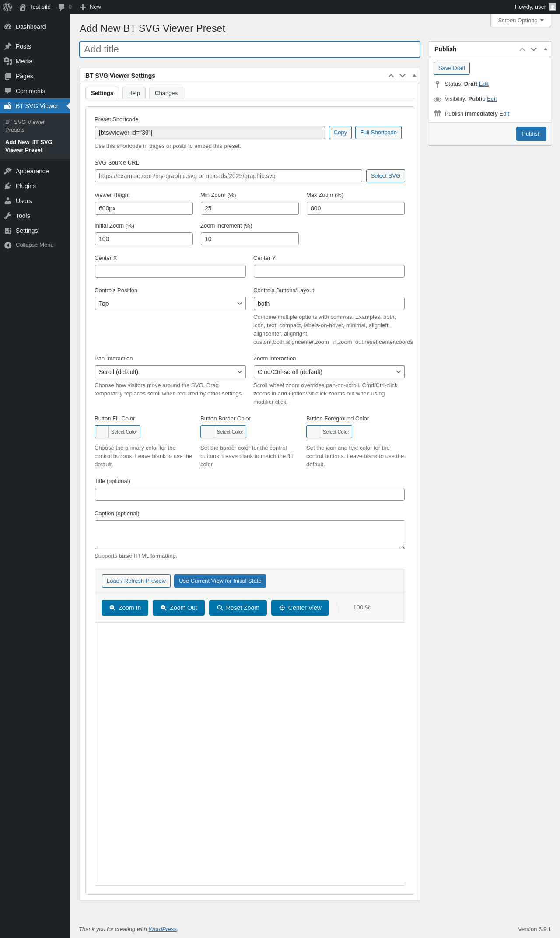Select Button Fill Color swatch

[117, 432]
